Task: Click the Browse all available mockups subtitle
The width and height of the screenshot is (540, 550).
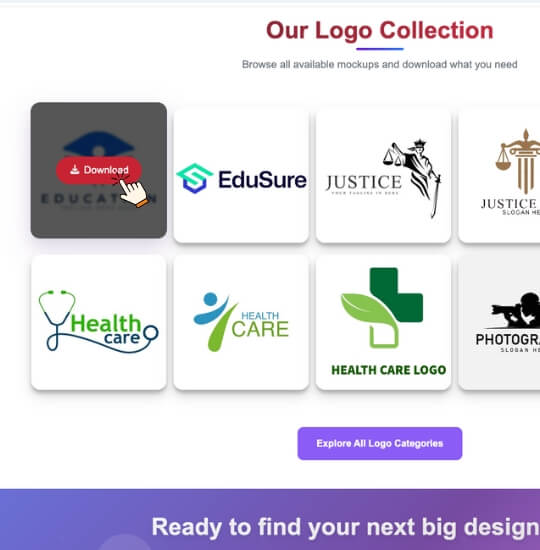Action: pyautogui.click(x=380, y=65)
